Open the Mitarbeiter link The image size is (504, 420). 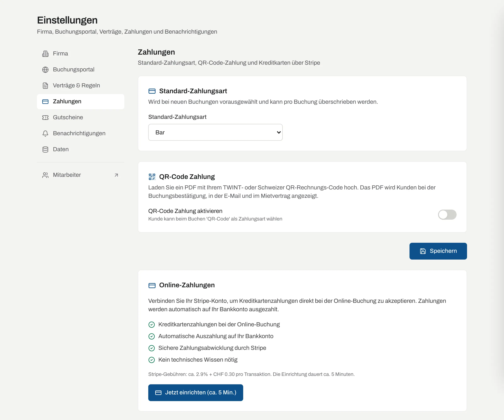81,175
